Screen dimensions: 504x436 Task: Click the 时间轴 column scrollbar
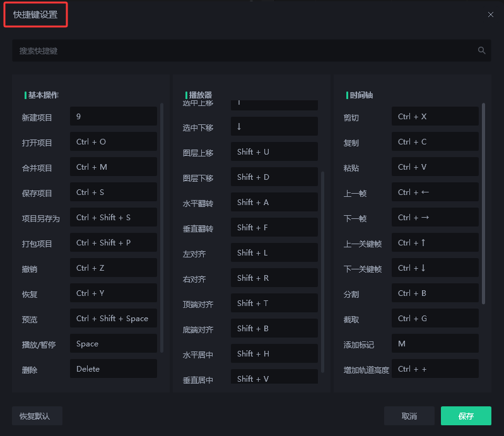coord(484,202)
